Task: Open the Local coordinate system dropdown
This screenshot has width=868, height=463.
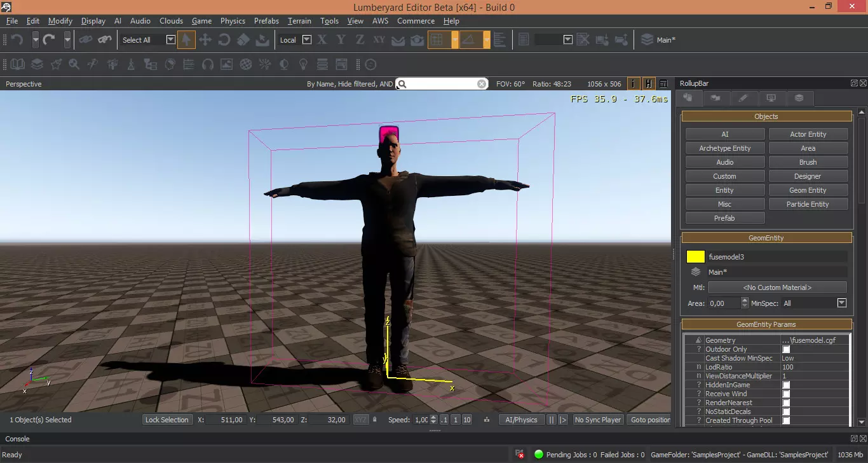Action: [x=307, y=39]
